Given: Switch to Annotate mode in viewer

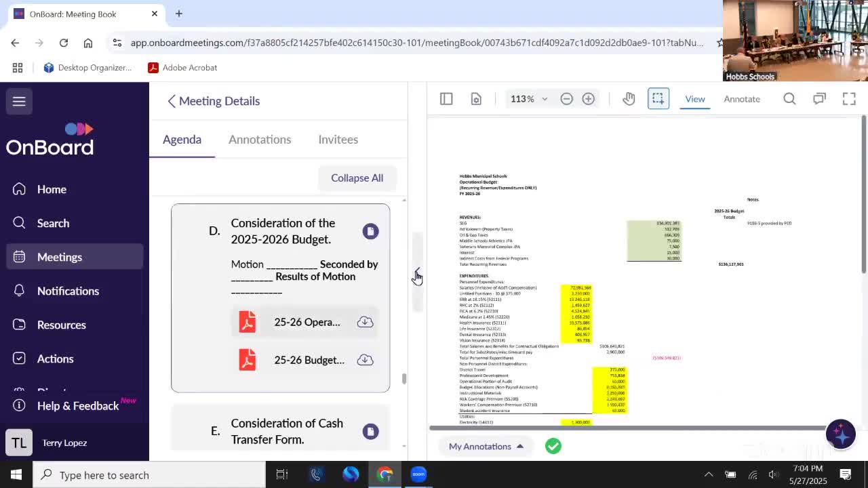Looking at the screenshot, I should 742,99.
